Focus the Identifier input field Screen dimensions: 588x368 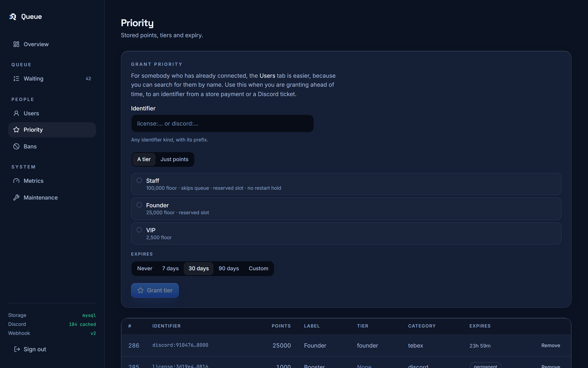coord(222,124)
